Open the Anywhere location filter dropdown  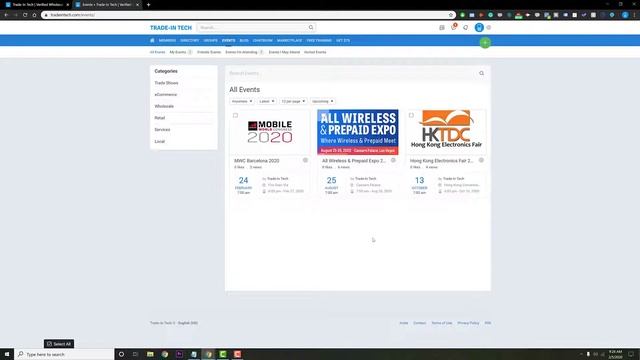242,101
